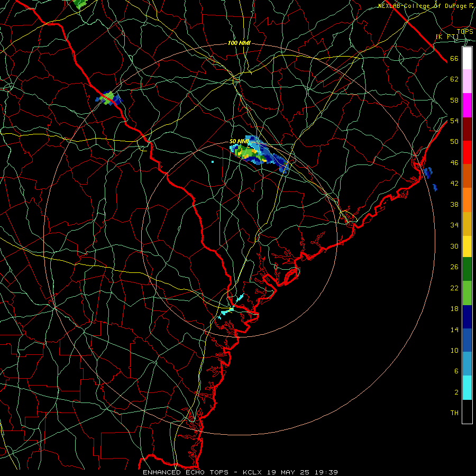Click the '50' legend value
The height and width of the screenshot is (476, 476).
[x=454, y=141]
